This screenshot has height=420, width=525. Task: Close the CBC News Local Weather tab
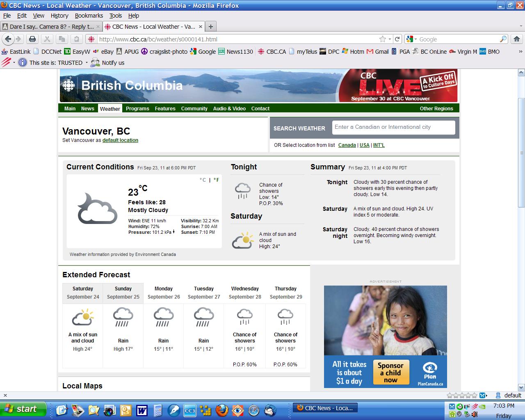pos(201,27)
